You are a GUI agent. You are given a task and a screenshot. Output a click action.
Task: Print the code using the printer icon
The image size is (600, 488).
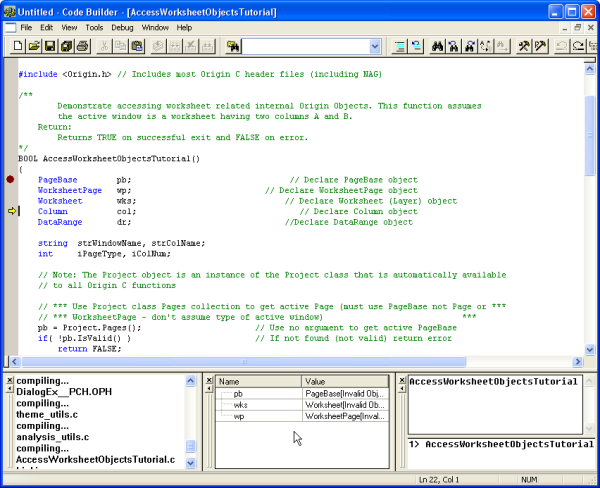(81, 46)
